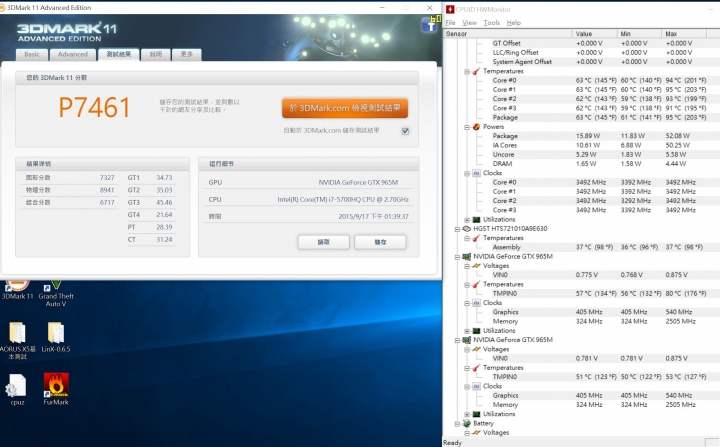Click the graphics card icon of the GPU with 57 °C
This screenshot has width=720, height=447.
click(x=467, y=256)
